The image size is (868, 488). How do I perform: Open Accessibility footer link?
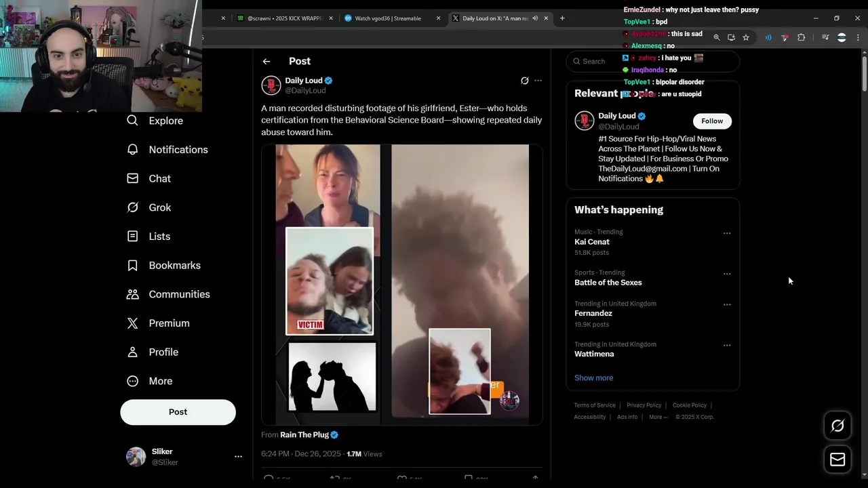click(589, 417)
